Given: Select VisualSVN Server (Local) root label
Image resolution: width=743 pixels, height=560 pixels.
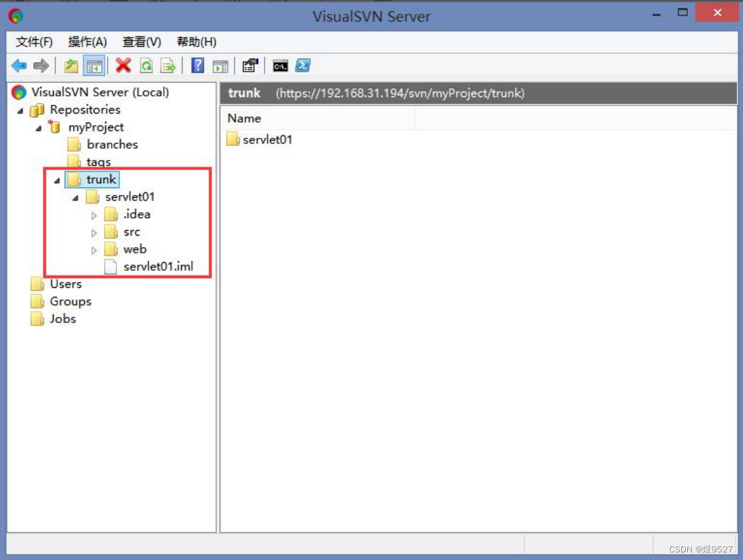Looking at the screenshot, I should coord(100,92).
